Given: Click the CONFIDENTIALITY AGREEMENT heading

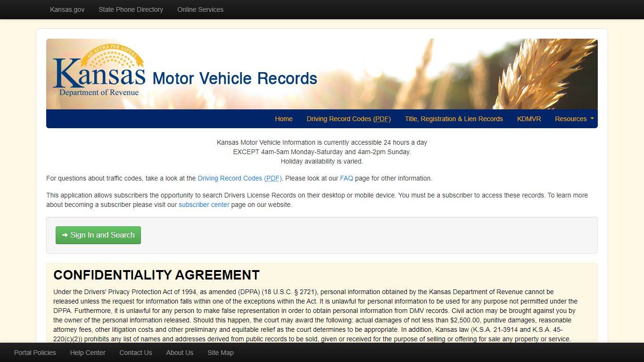Looking at the screenshot, I should click(157, 275).
